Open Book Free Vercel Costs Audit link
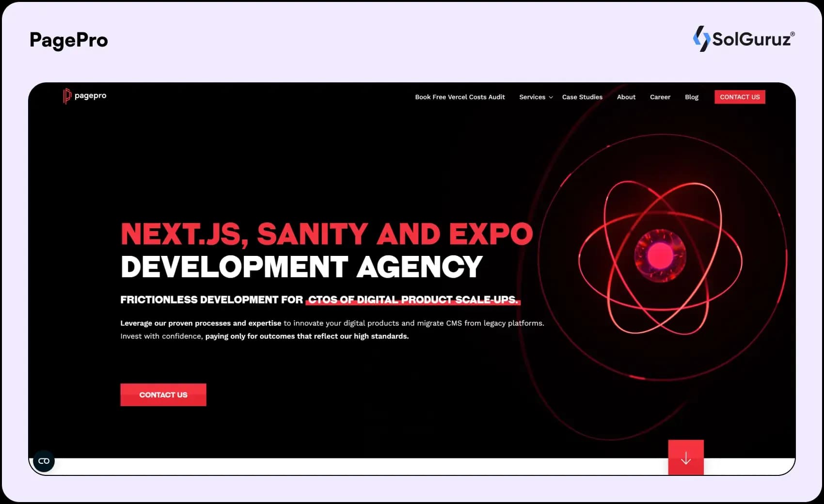The image size is (824, 504). (x=460, y=97)
